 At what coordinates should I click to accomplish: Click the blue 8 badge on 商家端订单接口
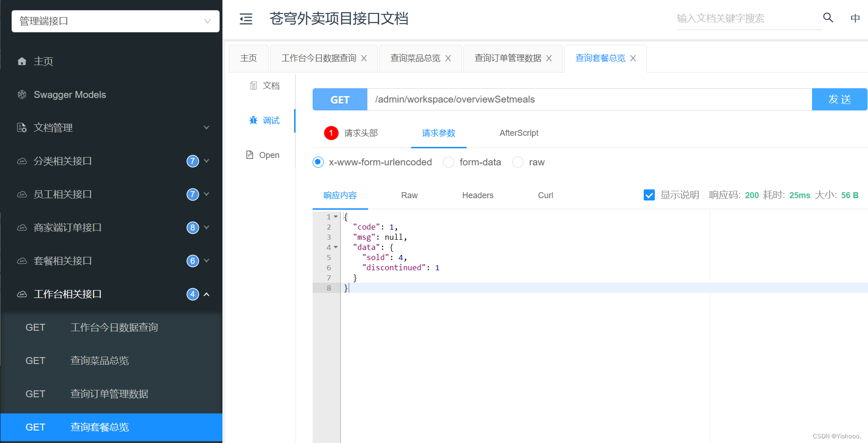[x=193, y=227]
